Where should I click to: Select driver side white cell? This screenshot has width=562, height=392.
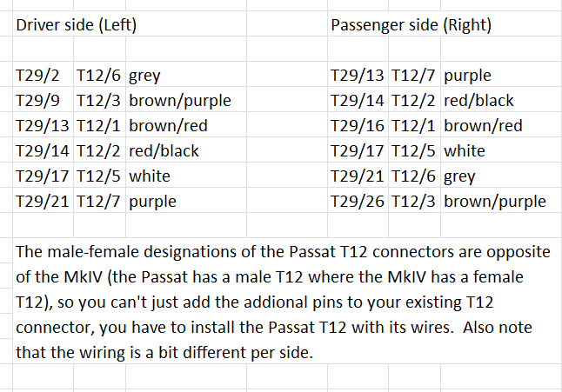[150, 176]
